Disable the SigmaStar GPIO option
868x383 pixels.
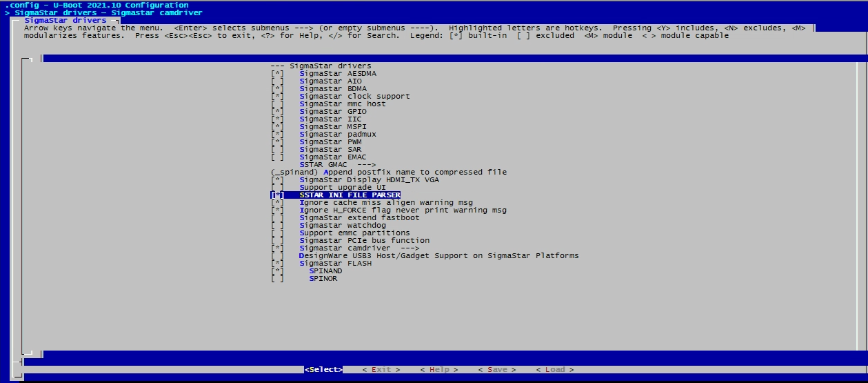(x=277, y=112)
